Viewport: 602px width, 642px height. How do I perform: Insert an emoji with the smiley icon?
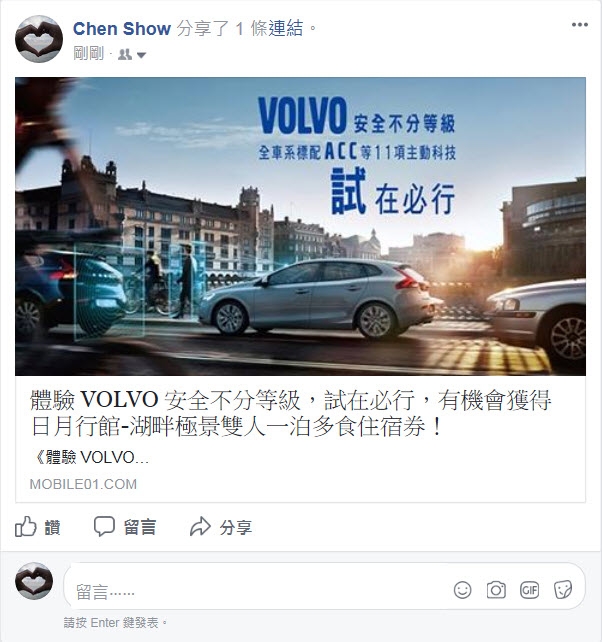(462, 590)
